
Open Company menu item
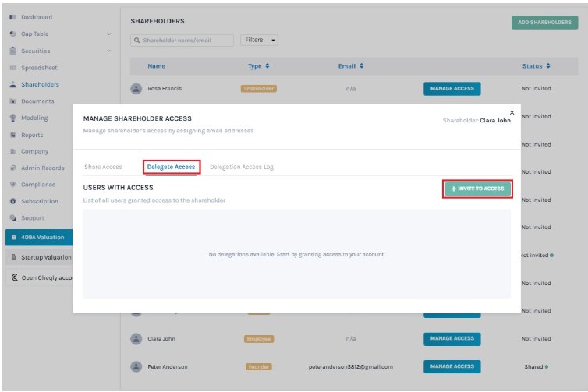[x=34, y=151]
